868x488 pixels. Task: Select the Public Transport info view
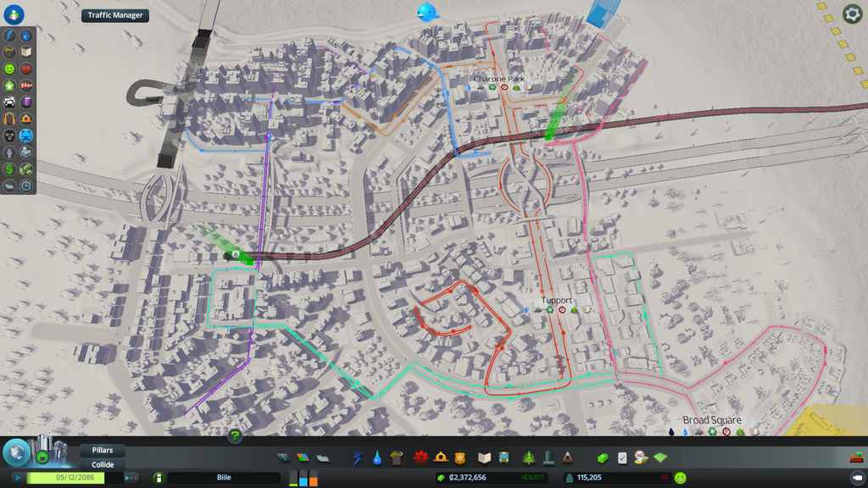[26, 136]
